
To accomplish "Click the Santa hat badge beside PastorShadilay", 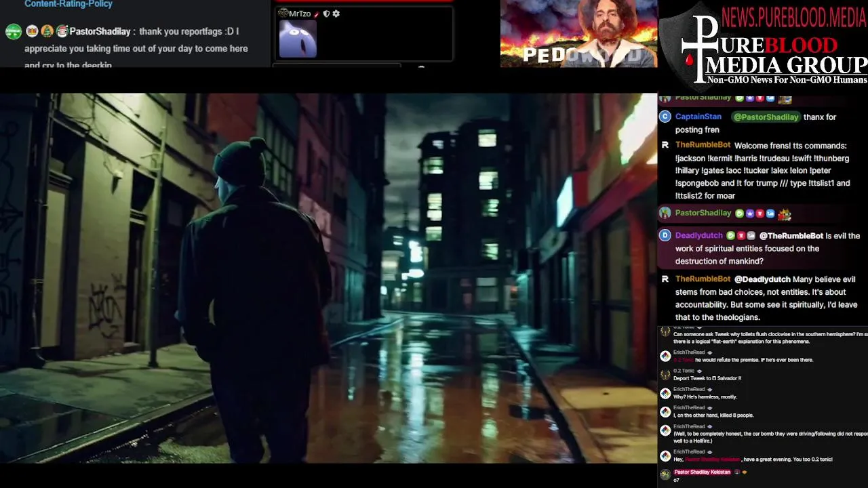I will point(62,31).
